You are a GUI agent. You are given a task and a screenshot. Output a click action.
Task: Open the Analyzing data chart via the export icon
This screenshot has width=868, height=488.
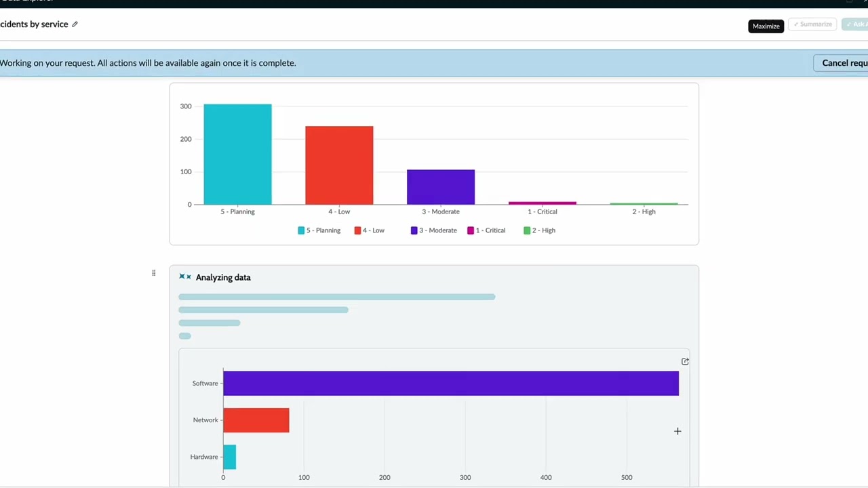click(685, 361)
